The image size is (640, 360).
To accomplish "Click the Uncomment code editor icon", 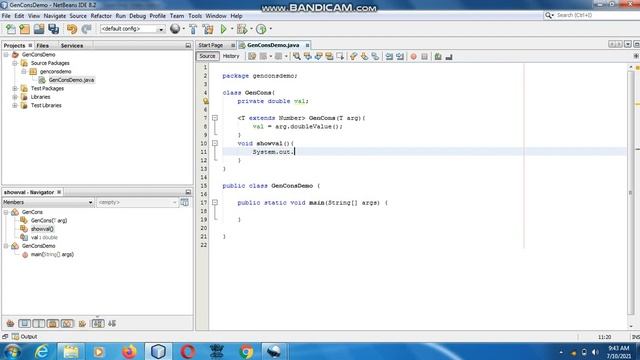I will click(449, 56).
